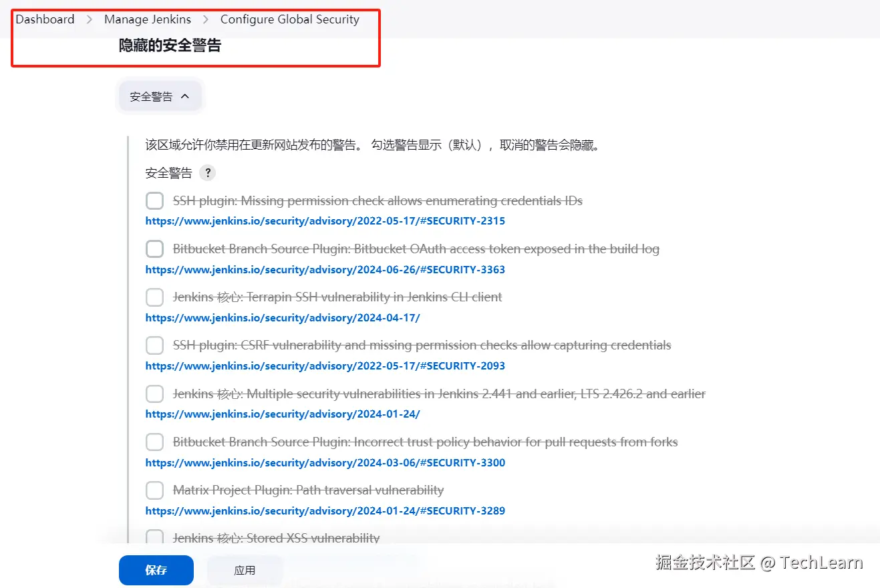
Task: Click the breadcrumb arrow after Manage Jenkins
Action: (x=206, y=20)
